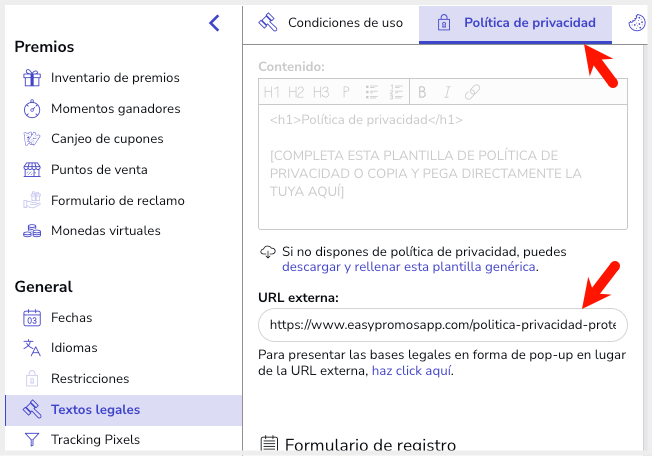Click the Idiomas translation icon
Screen dimensions: 652x456
pyautogui.click(x=32, y=348)
